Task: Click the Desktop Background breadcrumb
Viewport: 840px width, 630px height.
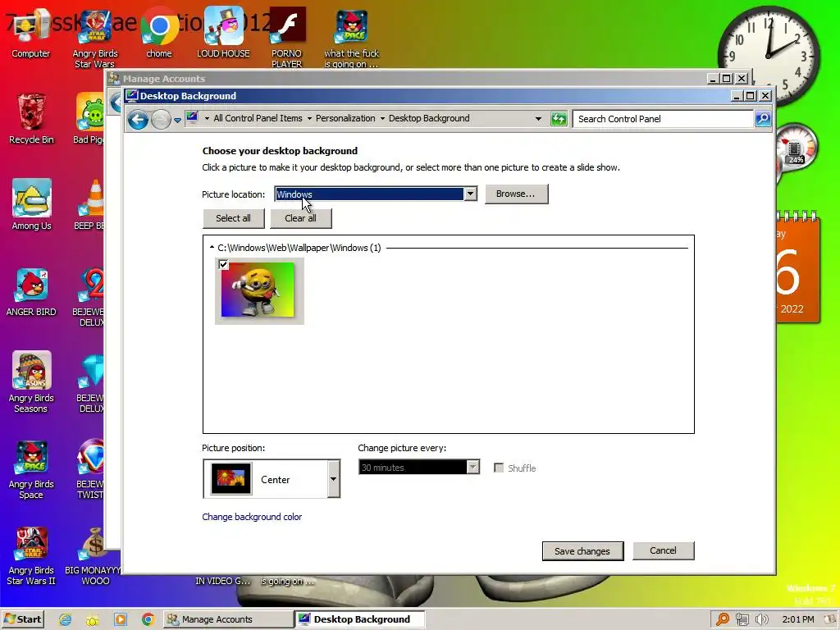Action: point(429,118)
